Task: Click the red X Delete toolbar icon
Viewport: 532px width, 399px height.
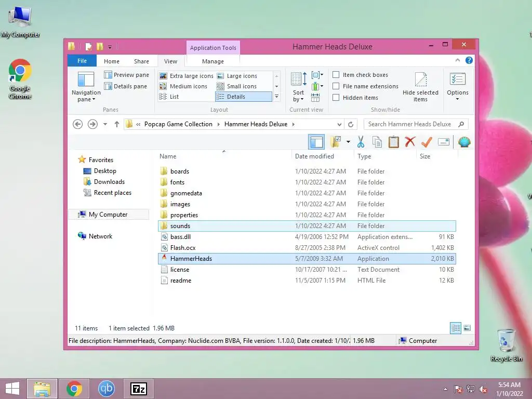Action: (x=410, y=141)
